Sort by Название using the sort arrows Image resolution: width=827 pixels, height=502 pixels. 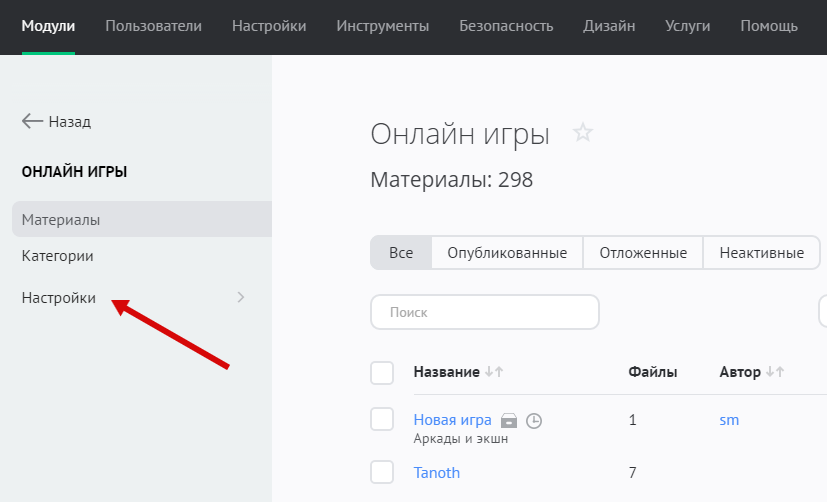coord(494,372)
